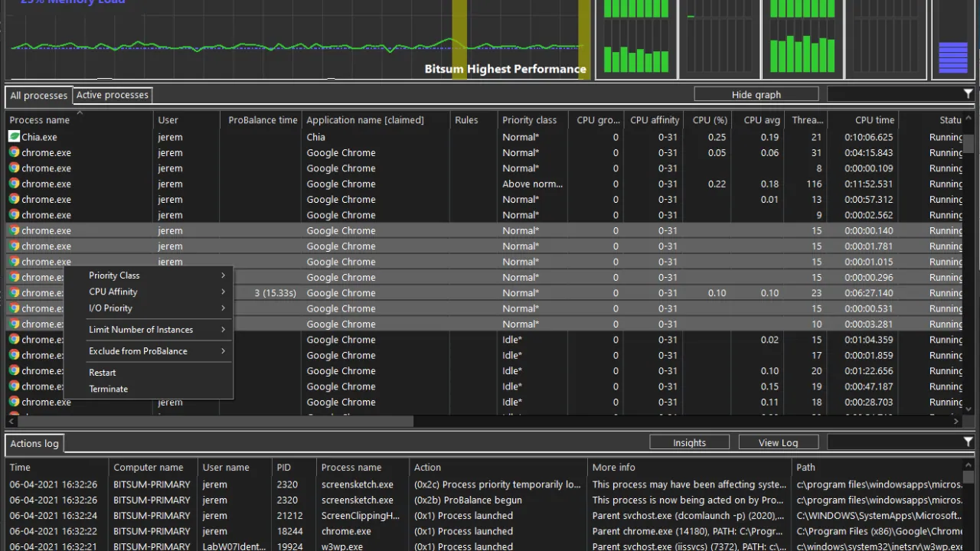Click Chrome icon in the 0:00:02.562 row

[14, 215]
